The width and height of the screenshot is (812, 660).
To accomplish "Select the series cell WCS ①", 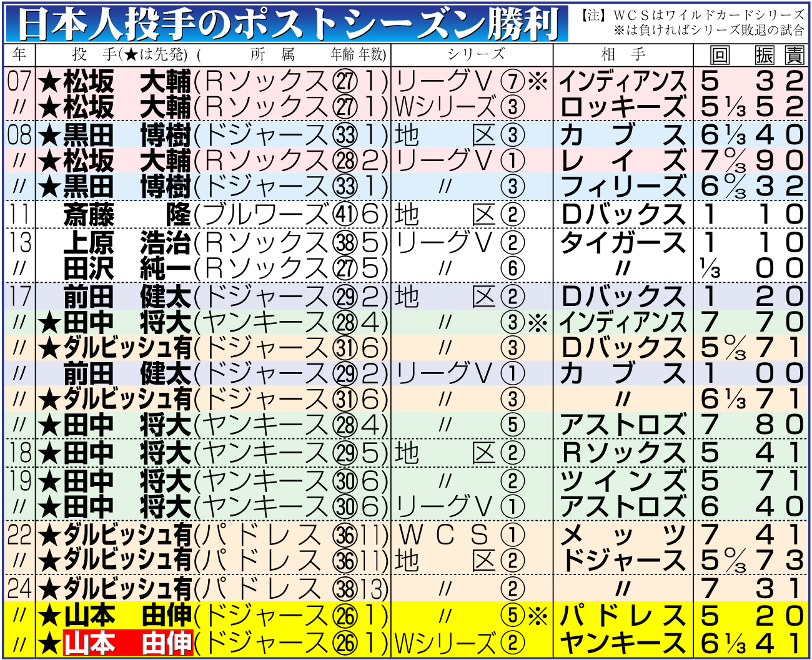I will 461,536.
